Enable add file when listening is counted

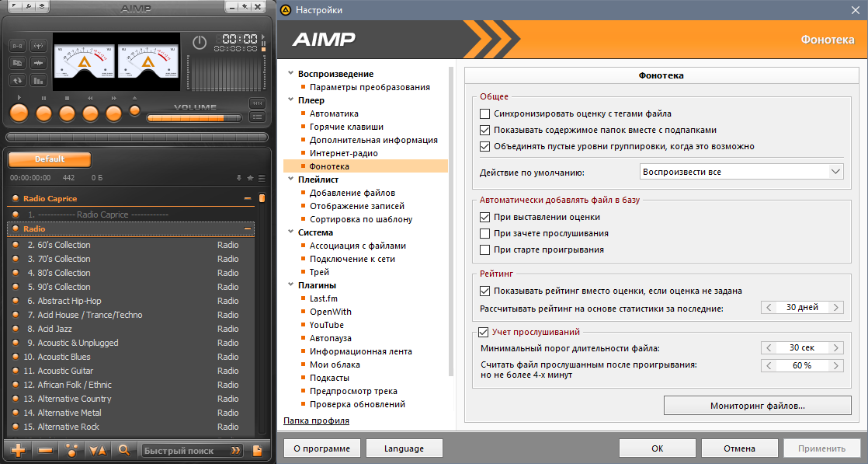[485, 233]
